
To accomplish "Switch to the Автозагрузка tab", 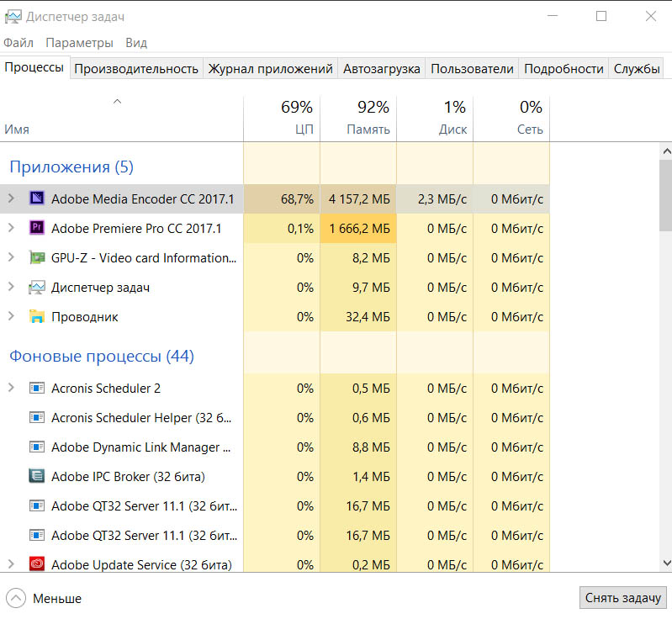I will [382, 69].
